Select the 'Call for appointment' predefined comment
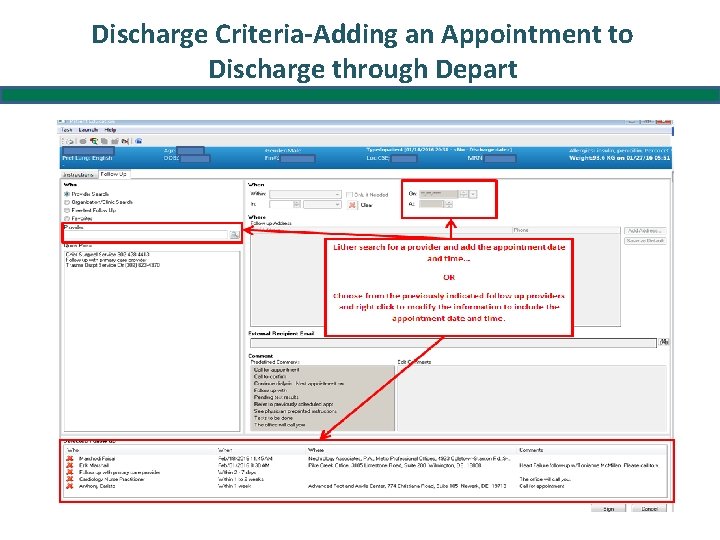The width and height of the screenshot is (720, 540). coord(276,370)
